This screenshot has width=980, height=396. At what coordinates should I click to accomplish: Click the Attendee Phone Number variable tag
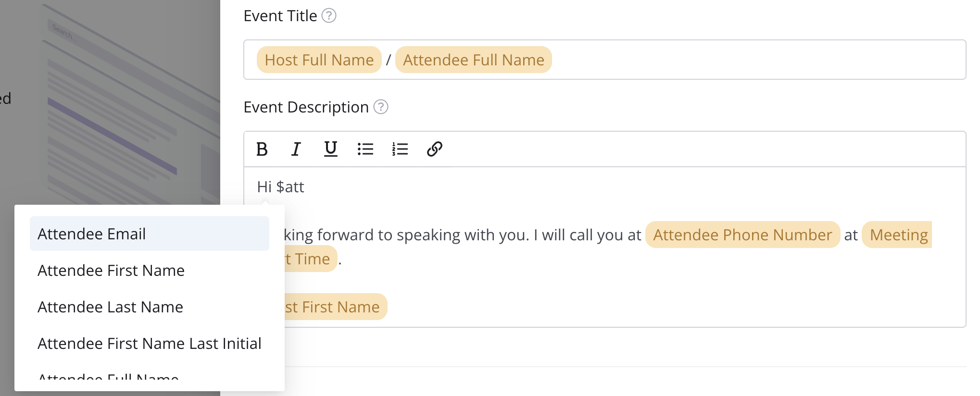click(742, 235)
